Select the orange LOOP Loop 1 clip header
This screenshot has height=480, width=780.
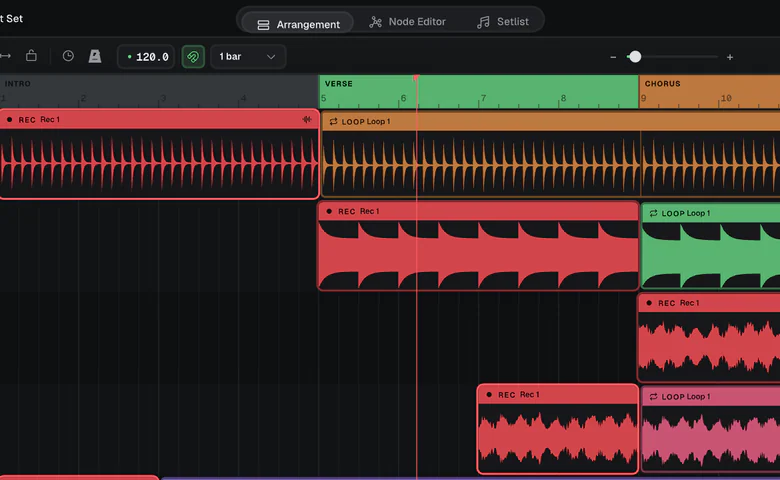pos(551,121)
